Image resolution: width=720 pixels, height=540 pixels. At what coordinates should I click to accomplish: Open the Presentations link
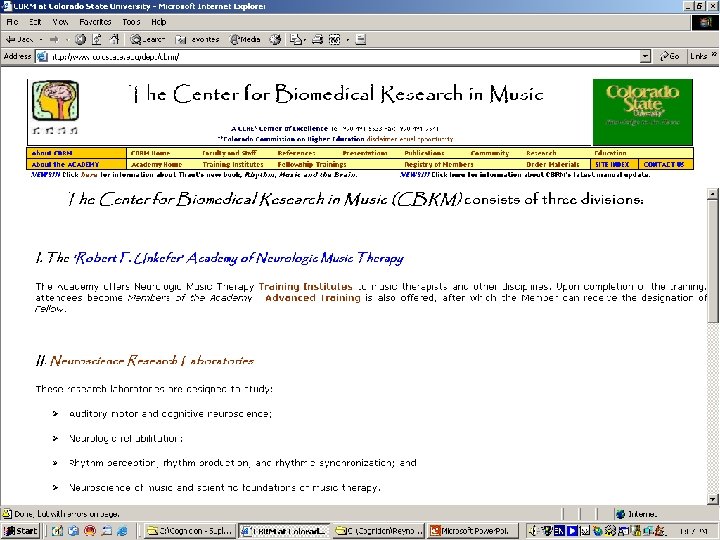click(365, 153)
